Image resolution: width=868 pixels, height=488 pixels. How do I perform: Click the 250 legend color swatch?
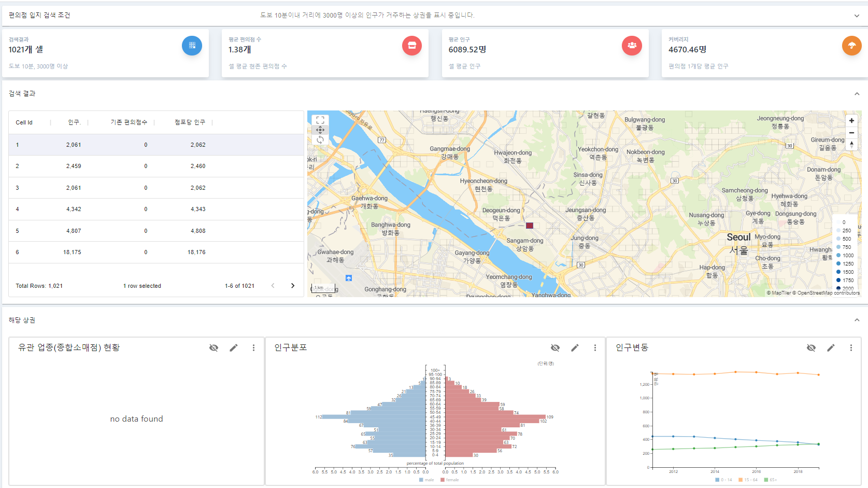point(838,230)
